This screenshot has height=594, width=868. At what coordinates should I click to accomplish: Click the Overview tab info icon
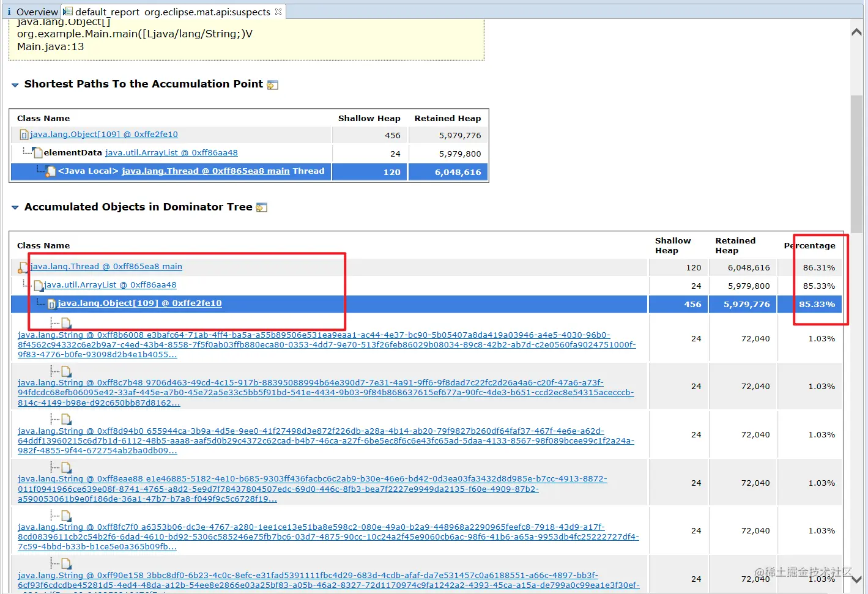pos(9,12)
